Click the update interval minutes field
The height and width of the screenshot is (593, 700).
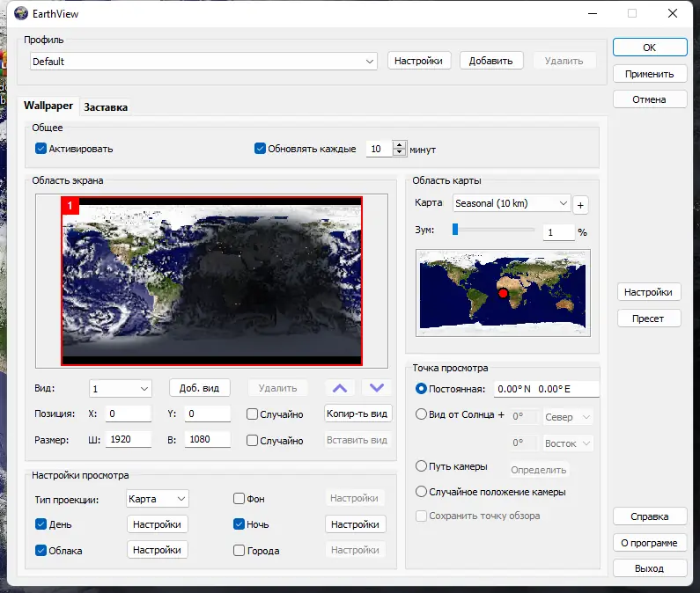click(x=379, y=149)
